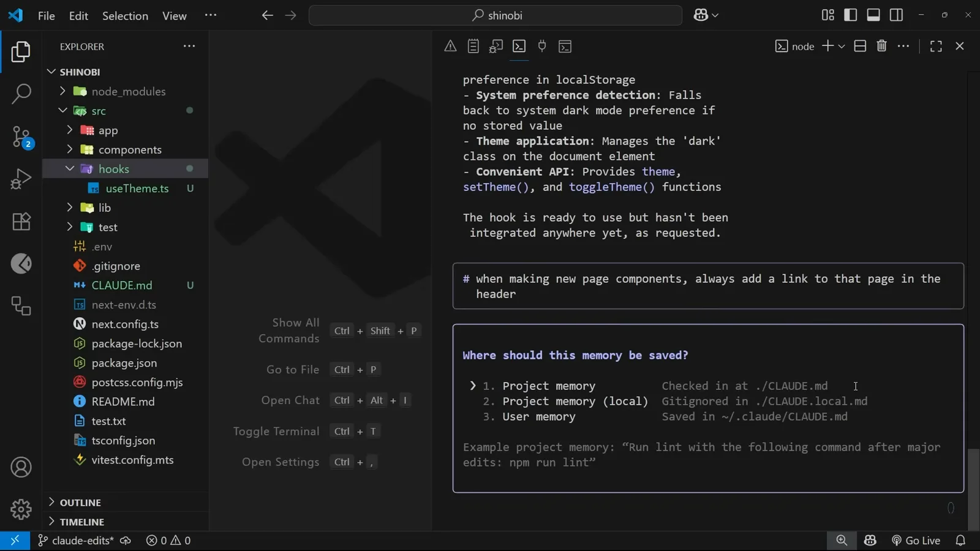
Task: Select option 1 Project memory
Action: click(549, 386)
